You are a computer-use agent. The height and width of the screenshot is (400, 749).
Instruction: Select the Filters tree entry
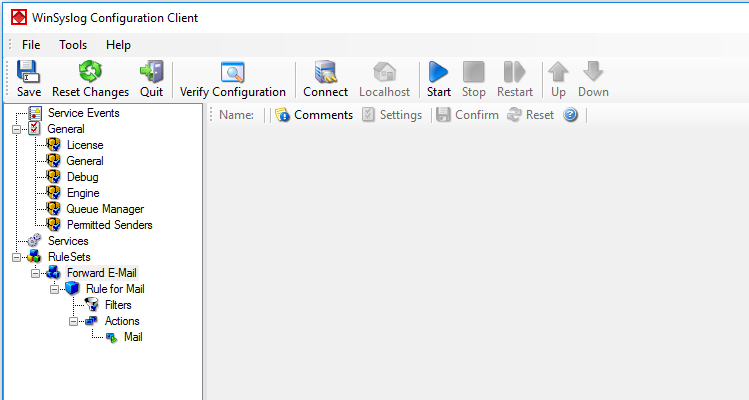[118, 305]
